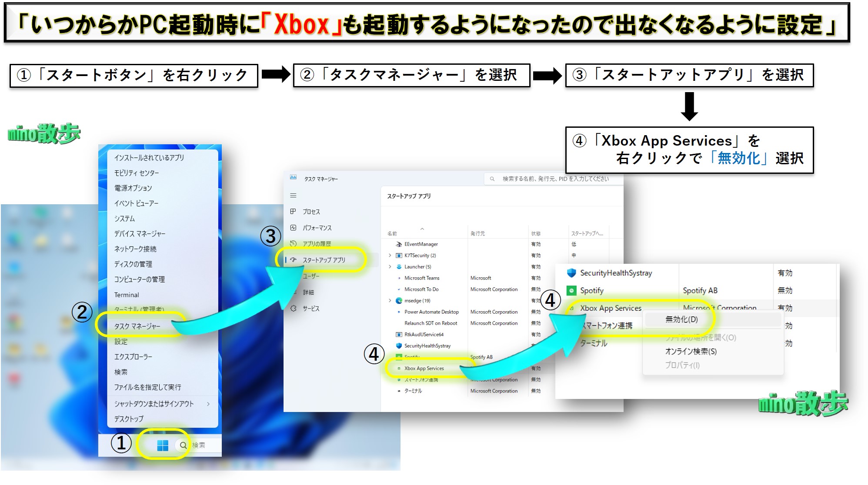Screen dimensions: 868x485
Task: Click the Spotify icon in zoomed list
Action: [571, 290]
